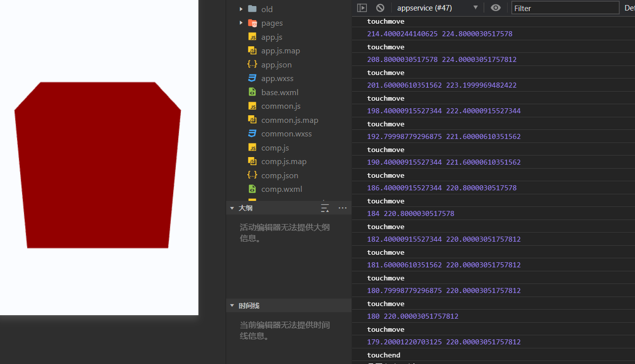The height and width of the screenshot is (364, 635).
Task: Select log value 192.79998779296875 221.60000610351562
Action: click(444, 136)
